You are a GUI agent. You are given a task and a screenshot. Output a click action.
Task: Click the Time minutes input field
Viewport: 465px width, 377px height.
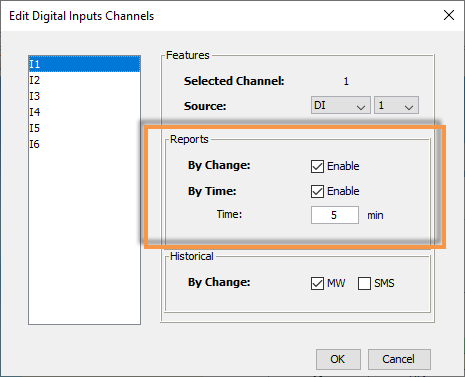click(335, 215)
